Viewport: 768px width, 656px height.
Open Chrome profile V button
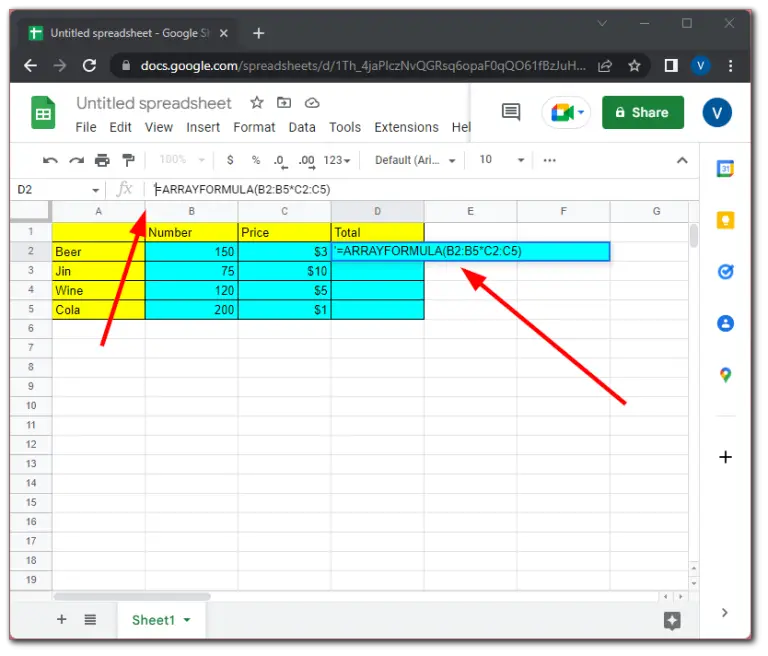pyautogui.click(x=701, y=66)
